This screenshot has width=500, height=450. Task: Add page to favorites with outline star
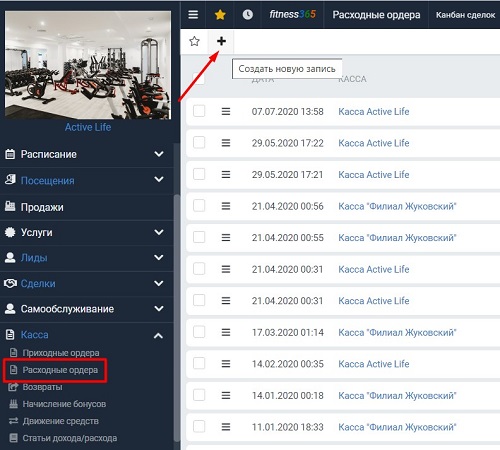click(x=194, y=41)
